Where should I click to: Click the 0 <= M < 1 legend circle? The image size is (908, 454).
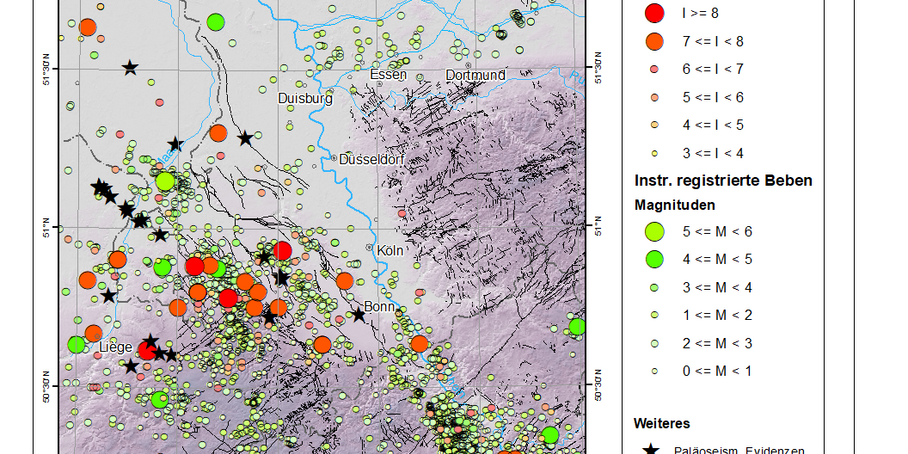(x=654, y=371)
